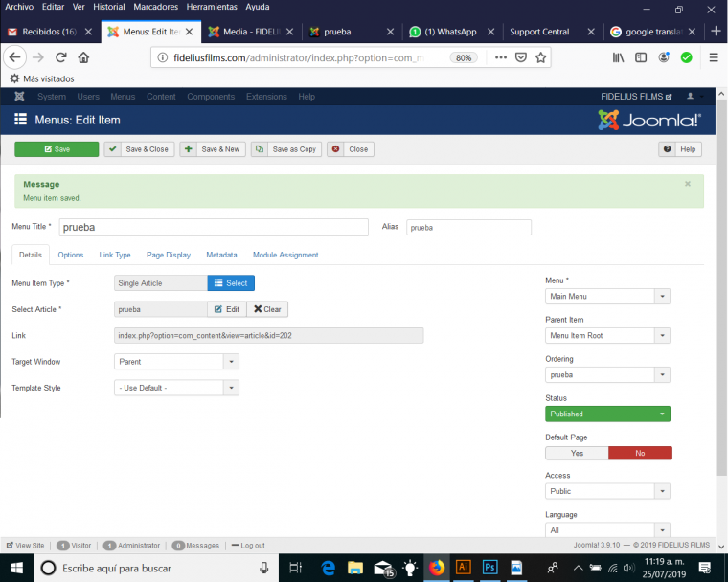Launch Illustrator from the taskbar
This screenshot has height=582, width=728.
point(463,567)
